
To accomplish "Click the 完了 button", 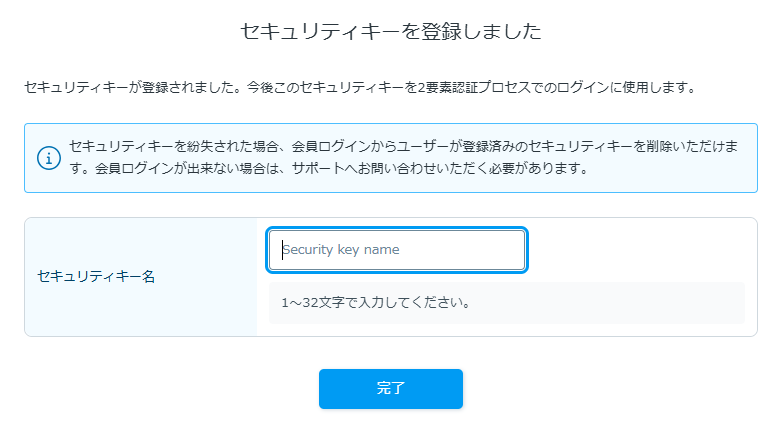I will point(391,389).
